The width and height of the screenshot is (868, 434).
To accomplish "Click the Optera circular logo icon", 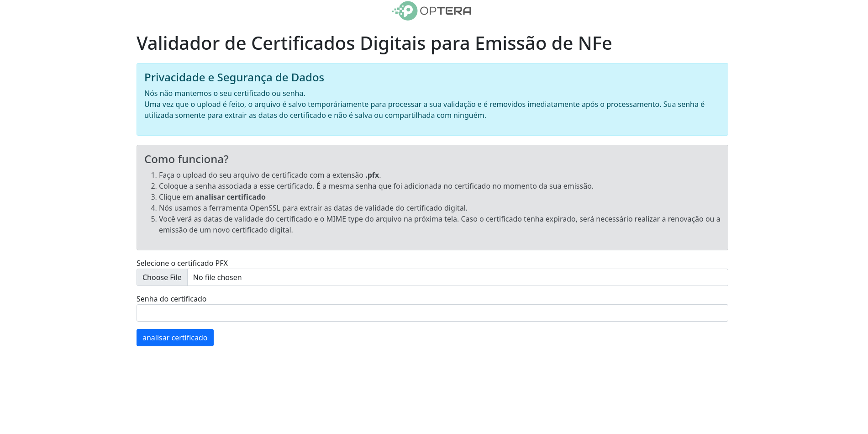I will pos(406,11).
